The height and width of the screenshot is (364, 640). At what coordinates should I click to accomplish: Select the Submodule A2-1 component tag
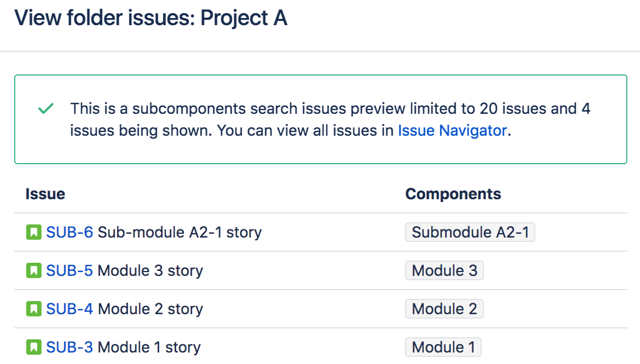tap(470, 233)
